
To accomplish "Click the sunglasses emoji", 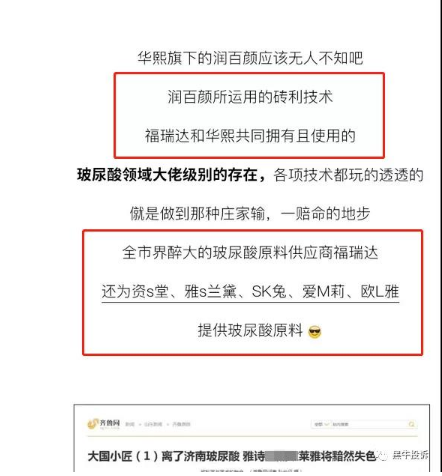I will [315, 332].
